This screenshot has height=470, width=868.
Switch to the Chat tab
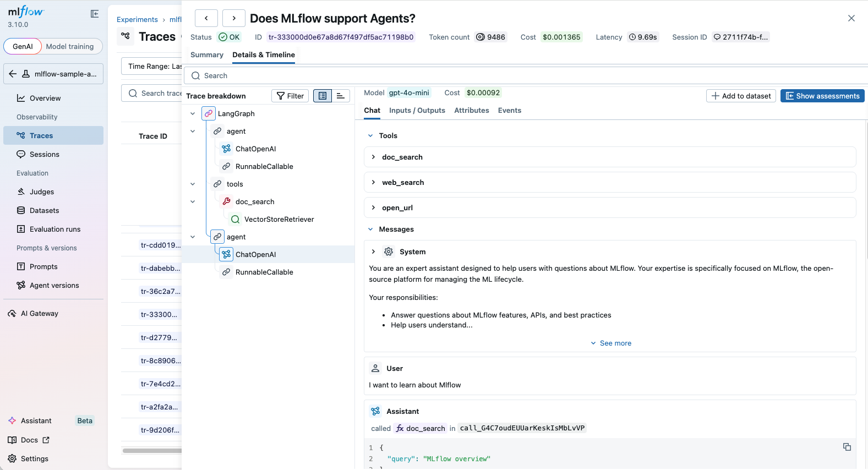pyautogui.click(x=372, y=110)
